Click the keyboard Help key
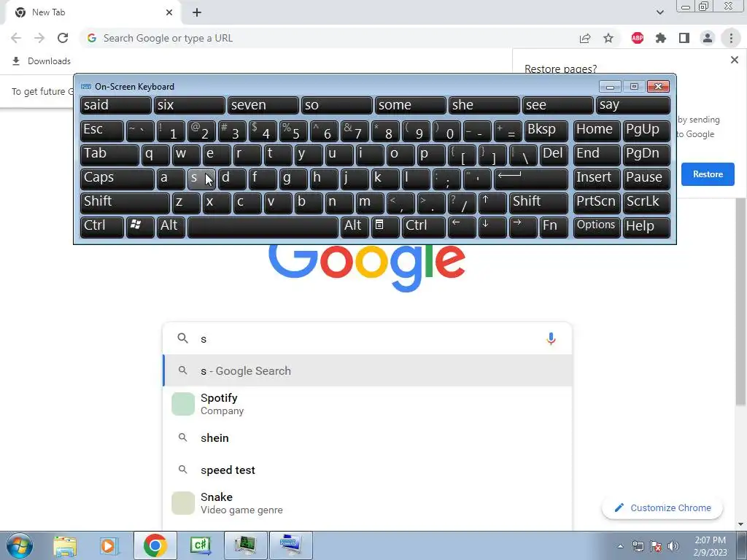 [646, 226]
